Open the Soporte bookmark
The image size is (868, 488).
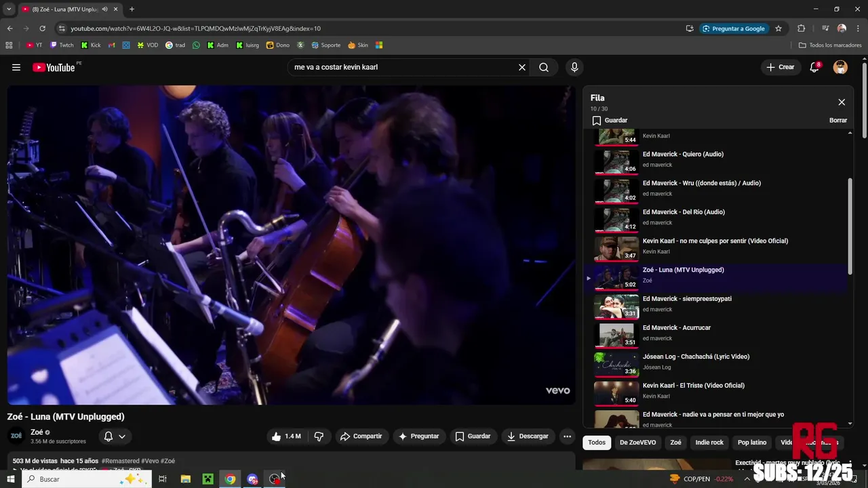tap(326, 45)
